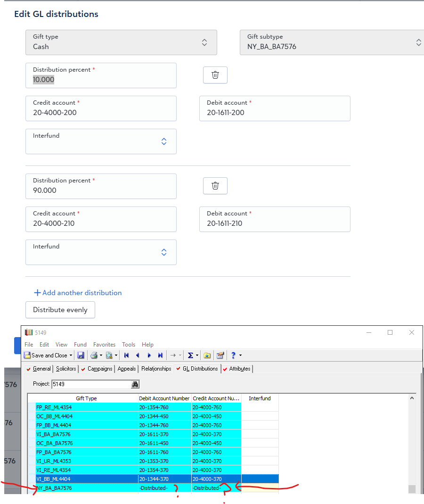Expand the Print Preview dropdown arrow
Image resolution: width=424 pixels, height=504 pixels.
click(116, 355)
